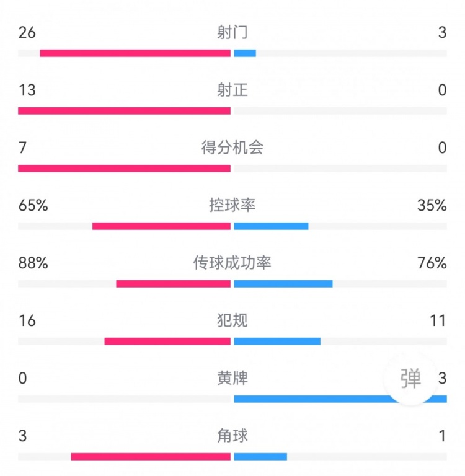465x476 pixels.
Task: Click the blue 控球率 bar
Action: pyautogui.click(x=271, y=226)
